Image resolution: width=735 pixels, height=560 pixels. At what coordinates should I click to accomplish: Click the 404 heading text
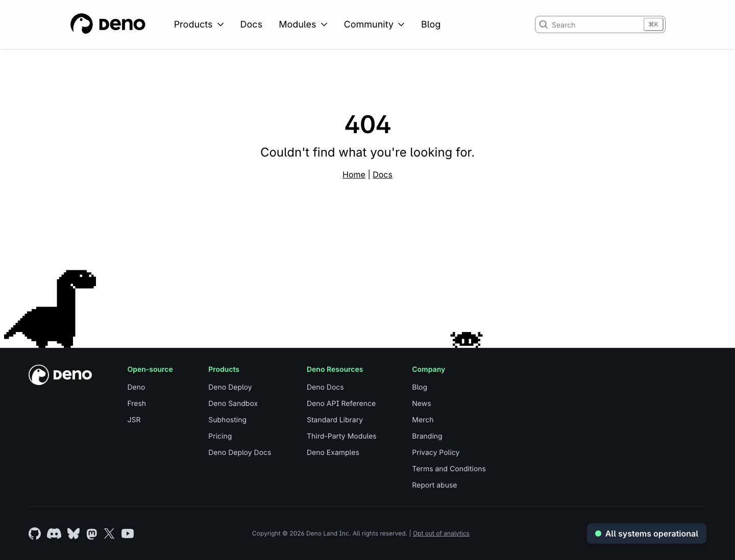367,124
